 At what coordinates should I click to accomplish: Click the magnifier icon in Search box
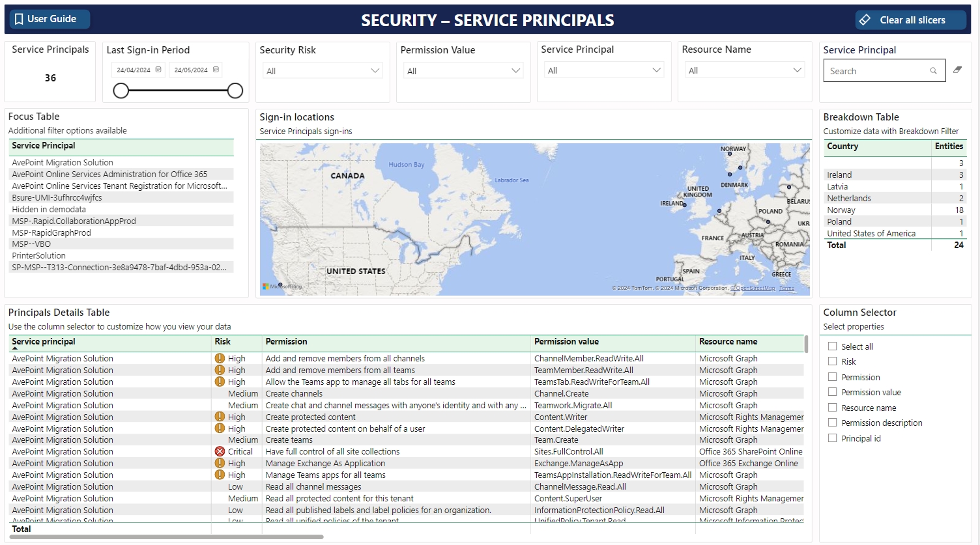[x=933, y=71]
